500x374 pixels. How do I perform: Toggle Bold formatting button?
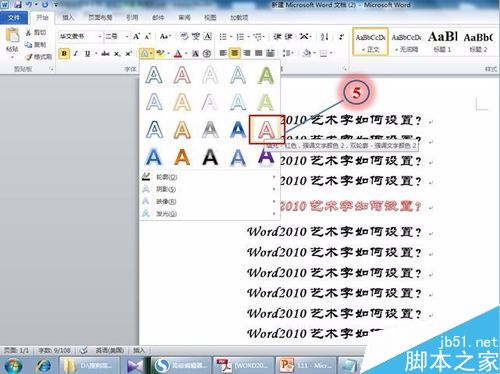click(64, 53)
